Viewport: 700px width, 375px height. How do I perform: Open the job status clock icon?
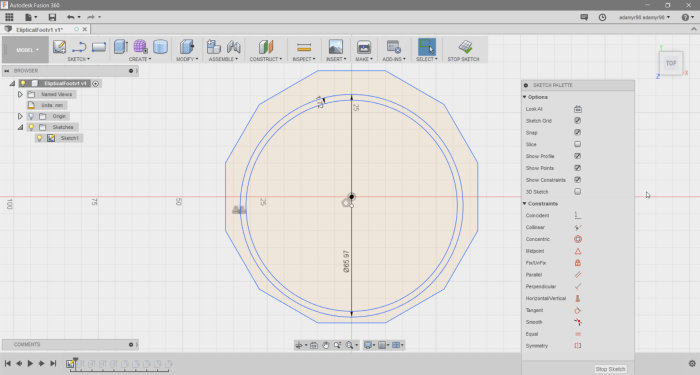coord(602,17)
